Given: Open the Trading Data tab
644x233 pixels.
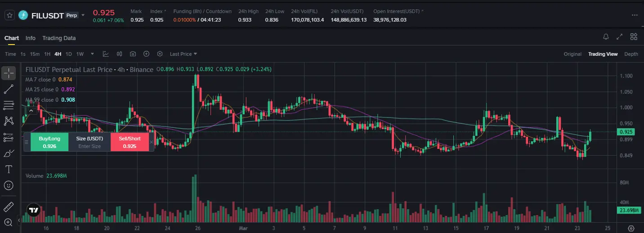Looking at the screenshot, I should pos(59,38).
